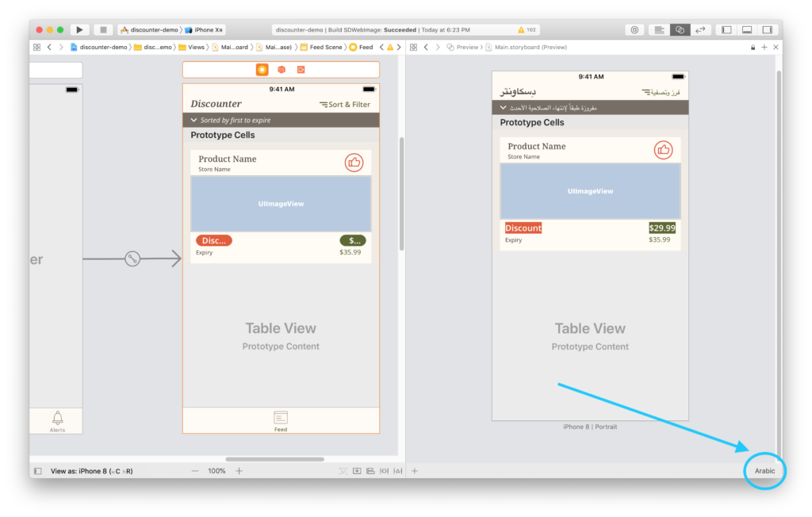Add a new assistant editor pane
The width and height of the screenshot is (812, 517).
(764, 47)
